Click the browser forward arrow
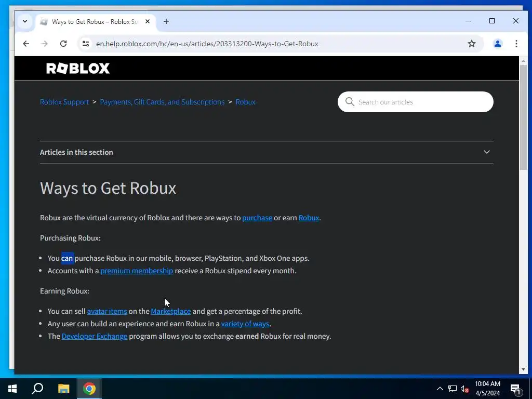Screen dimensions: 532x399 point(45,44)
